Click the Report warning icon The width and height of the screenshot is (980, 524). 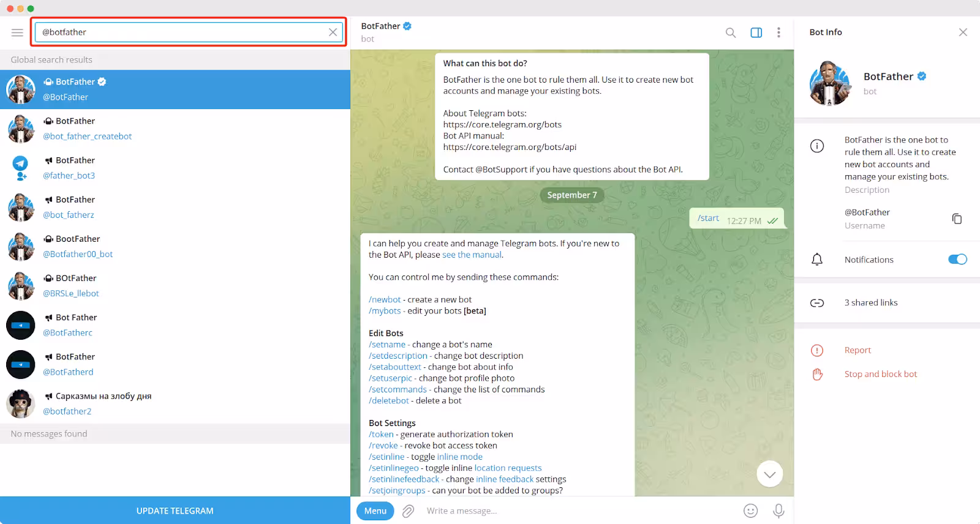pyautogui.click(x=817, y=350)
